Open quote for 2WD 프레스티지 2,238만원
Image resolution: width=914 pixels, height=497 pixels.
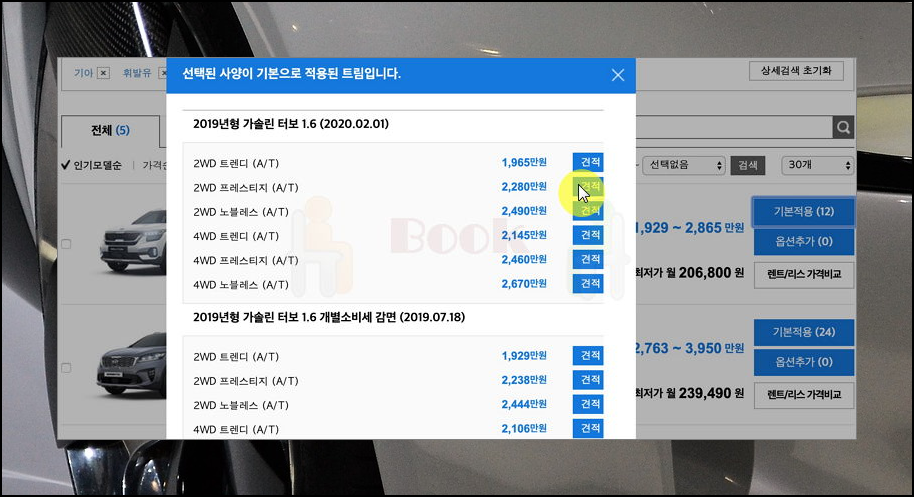[588, 380]
